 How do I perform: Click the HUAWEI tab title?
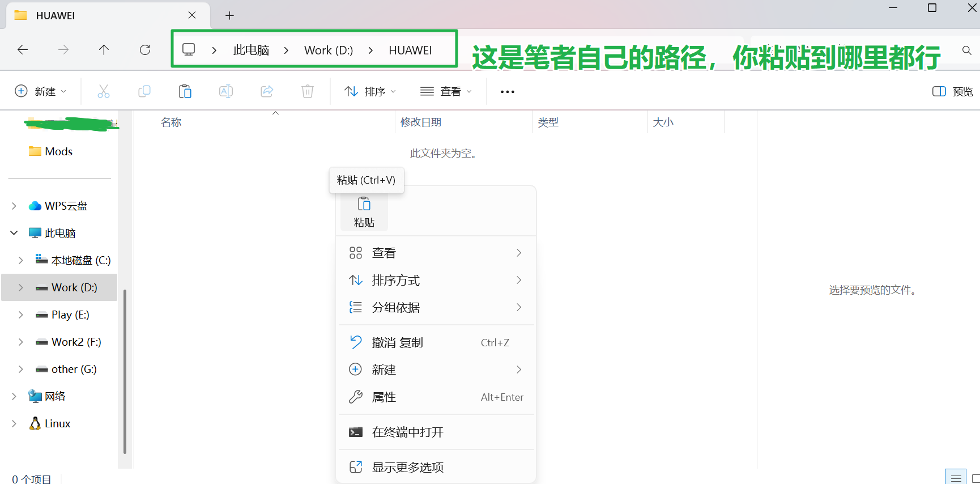56,16
